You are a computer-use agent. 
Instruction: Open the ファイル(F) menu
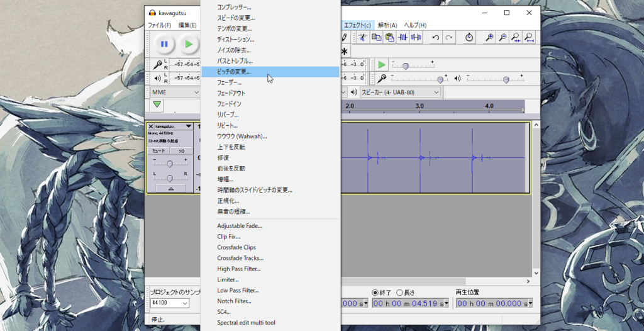(159, 25)
